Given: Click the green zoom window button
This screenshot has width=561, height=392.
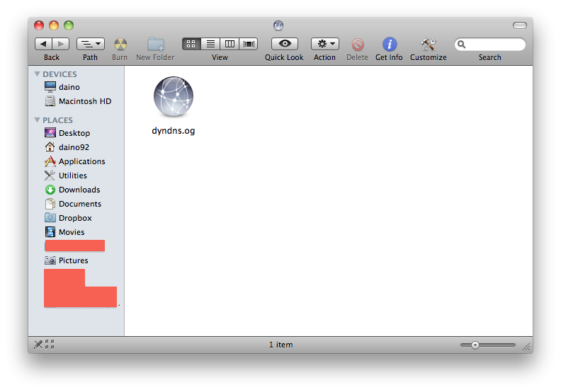Looking at the screenshot, I should pos(69,25).
